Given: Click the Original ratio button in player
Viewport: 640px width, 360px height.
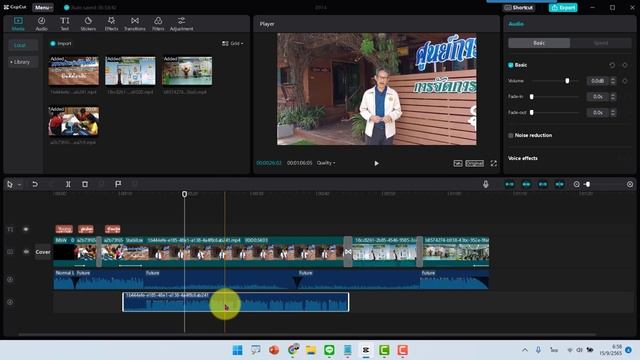Looking at the screenshot, I should click(x=474, y=163).
